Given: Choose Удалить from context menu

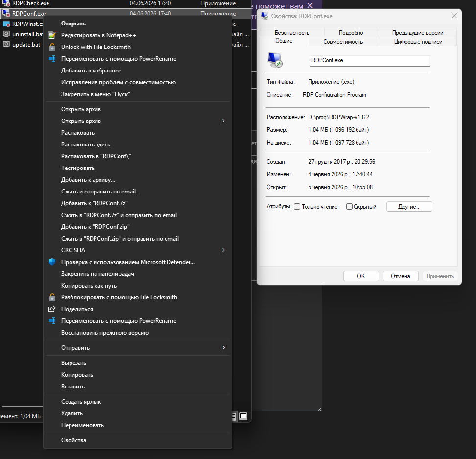Looking at the screenshot, I should click(138, 413).
